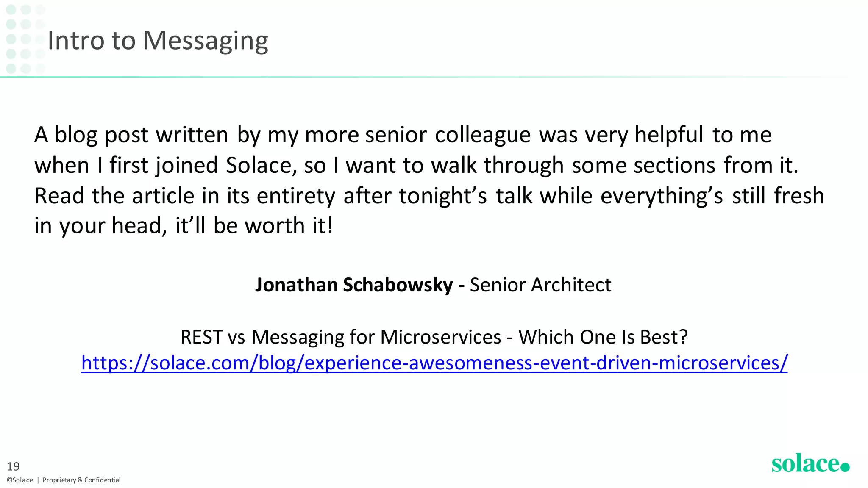Click the word 'colleague' in first line
This screenshot has width=868, height=488.
coord(483,135)
